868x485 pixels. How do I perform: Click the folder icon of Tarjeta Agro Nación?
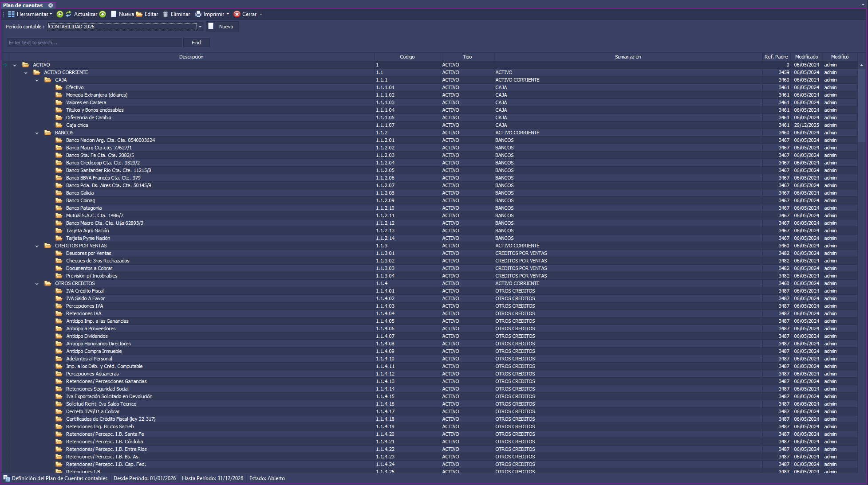coord(59,231)
